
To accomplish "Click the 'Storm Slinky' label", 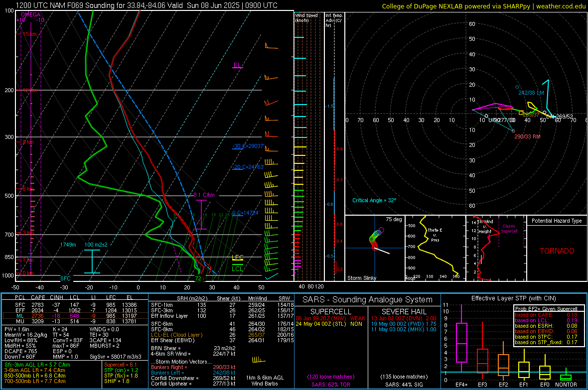I will click(361, 278).
